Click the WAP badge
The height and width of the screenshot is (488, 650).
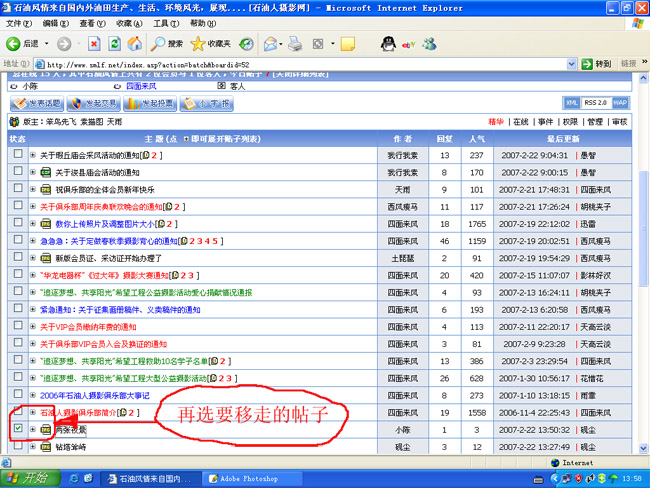click(620, 103)
